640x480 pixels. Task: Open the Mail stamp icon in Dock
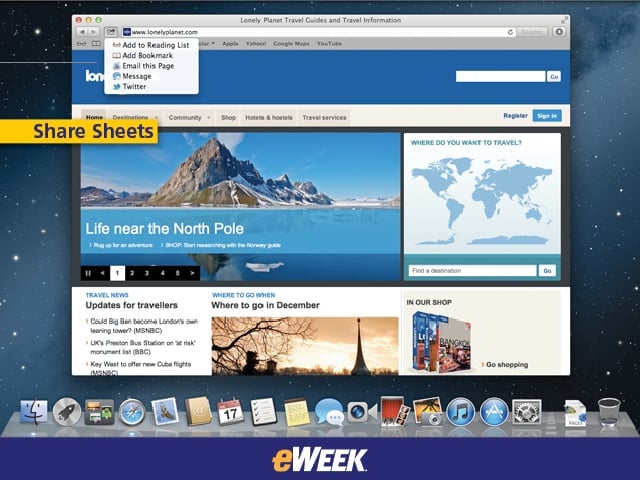point(165,411)
